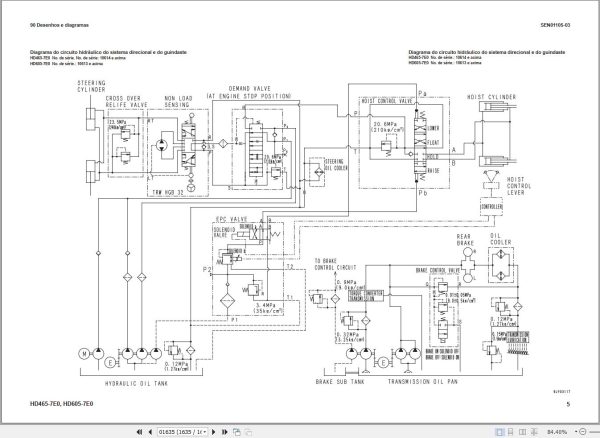Click the zoom out minus button
The width and height of the screenshot is (600, 438).
583,432
